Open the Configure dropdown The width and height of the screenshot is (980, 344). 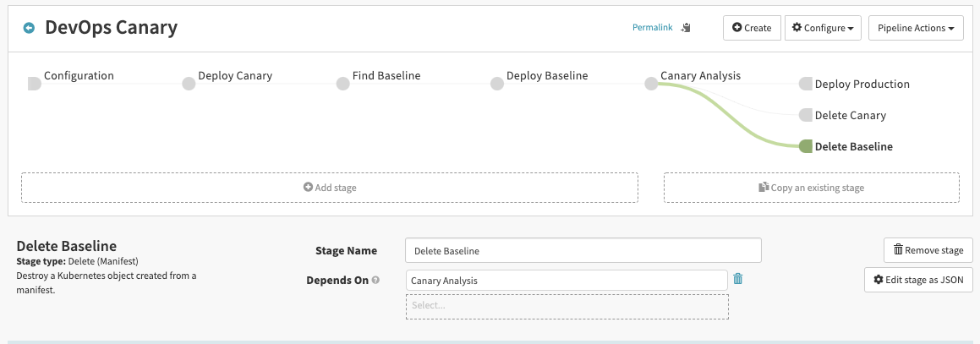coord(822,28)
